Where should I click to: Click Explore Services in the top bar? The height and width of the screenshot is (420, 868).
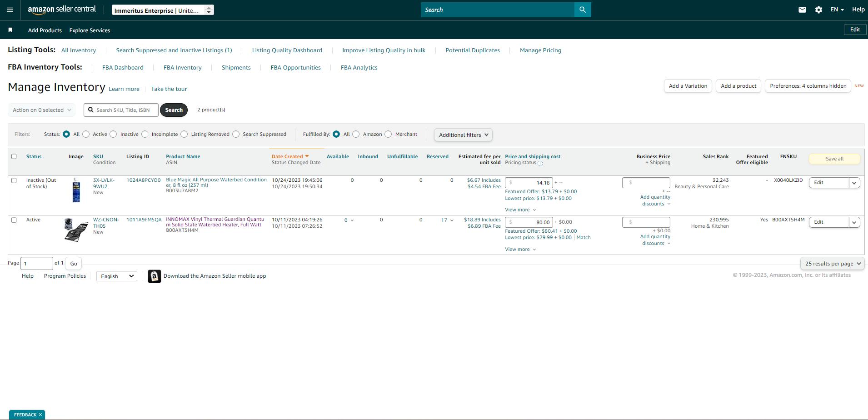point(90,30)
